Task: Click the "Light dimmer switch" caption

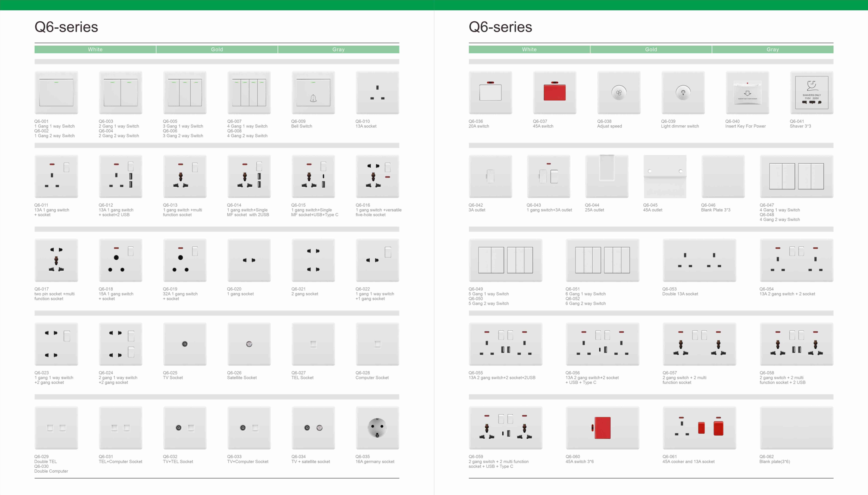Action: coord(680,126)
